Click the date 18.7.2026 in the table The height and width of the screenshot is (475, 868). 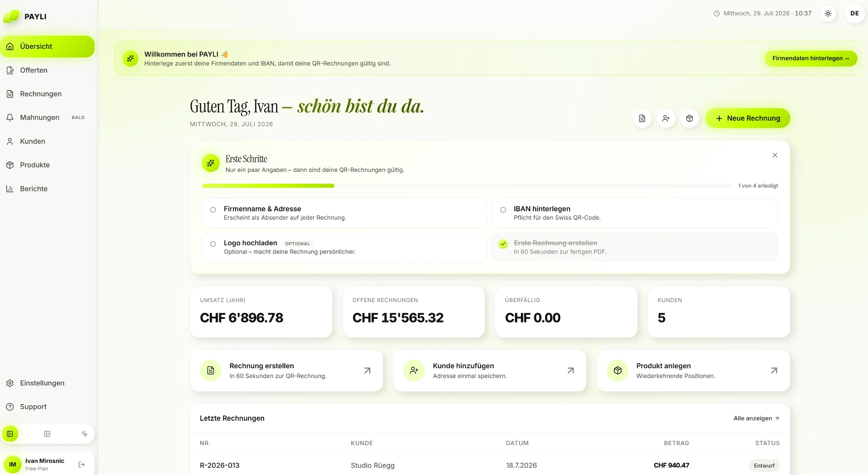521,465
